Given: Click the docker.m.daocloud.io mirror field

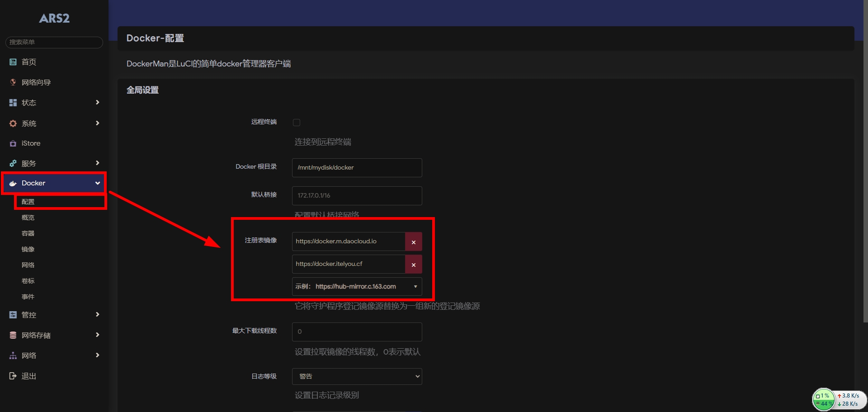Looking at the screenshot, I should (349, 242).
